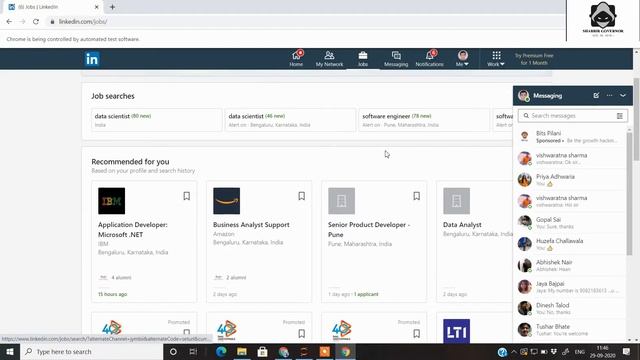
Task: Open Application Developer: Microsoft .NET job
Action: click(133, 229)
